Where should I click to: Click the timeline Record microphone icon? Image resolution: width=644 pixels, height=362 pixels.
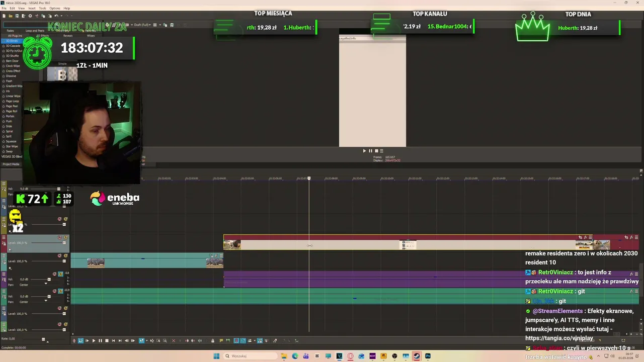74,341
